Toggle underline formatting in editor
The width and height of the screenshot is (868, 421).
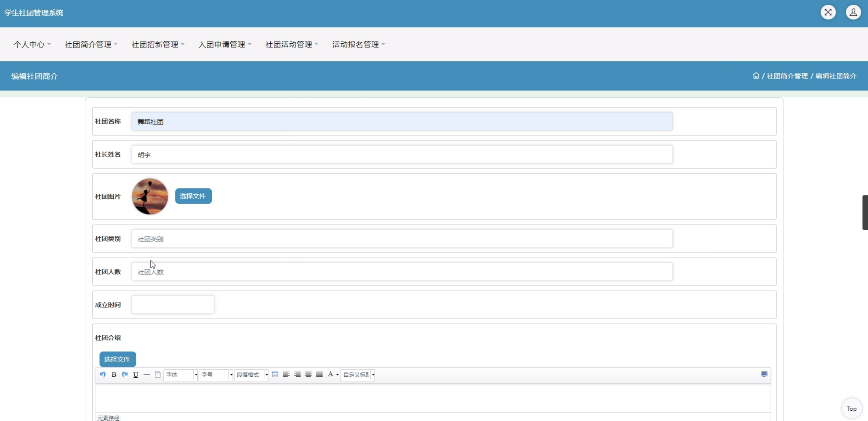[x=136, y=375]
